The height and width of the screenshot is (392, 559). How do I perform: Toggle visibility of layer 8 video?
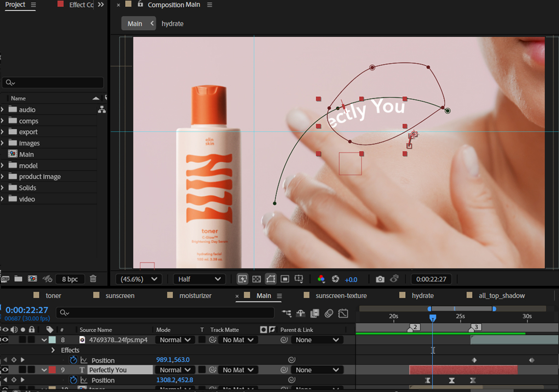(x=5, y=340)
